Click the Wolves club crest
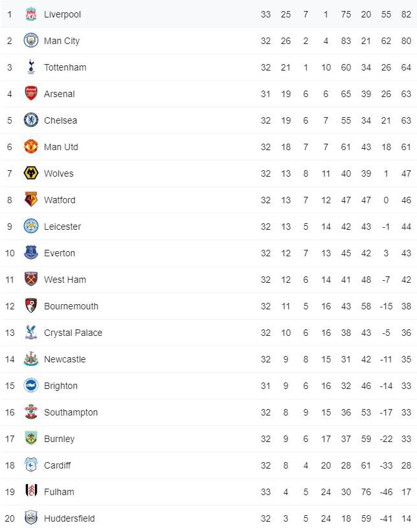 click(x=31, y=173)
